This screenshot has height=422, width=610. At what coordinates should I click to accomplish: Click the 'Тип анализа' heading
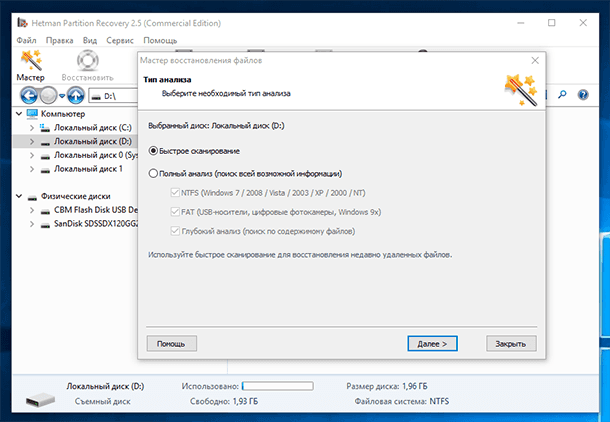[167, 80]
